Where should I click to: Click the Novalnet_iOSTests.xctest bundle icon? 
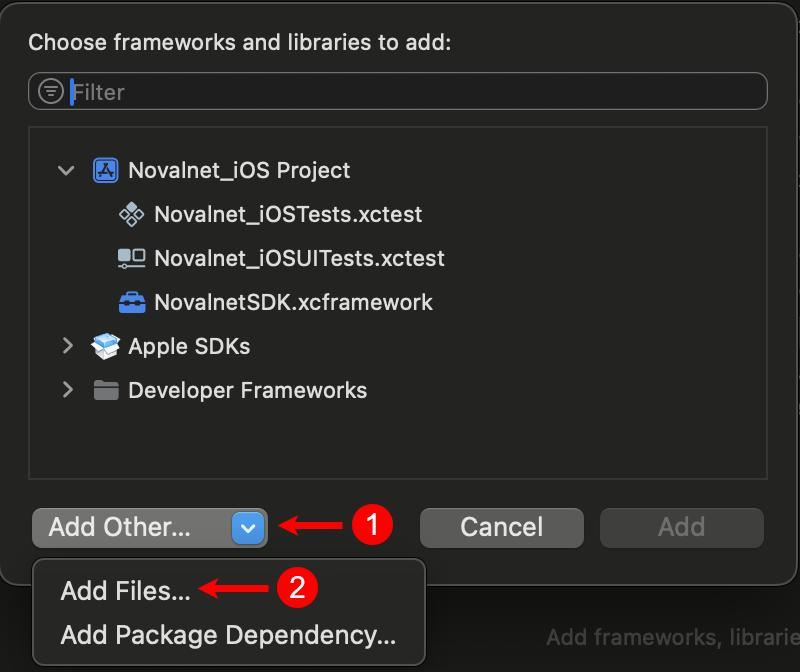(131, 214)
